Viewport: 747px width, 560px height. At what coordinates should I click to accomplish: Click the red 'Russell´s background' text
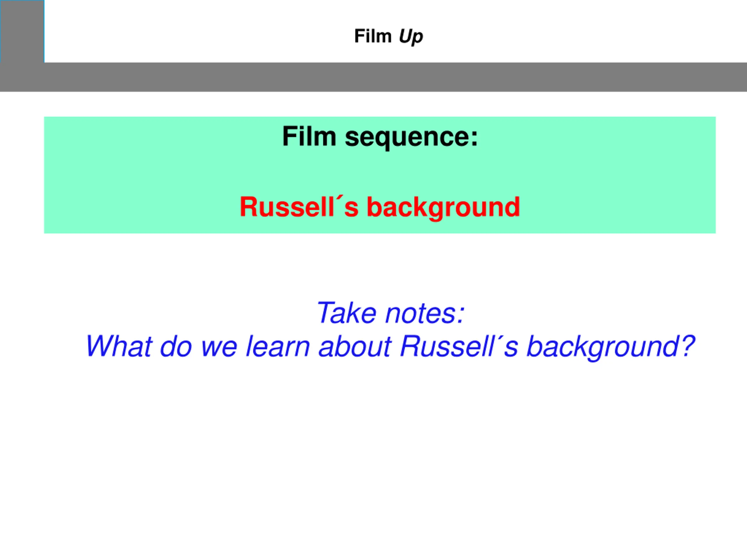pyautogui.click(x=380, y=207)
